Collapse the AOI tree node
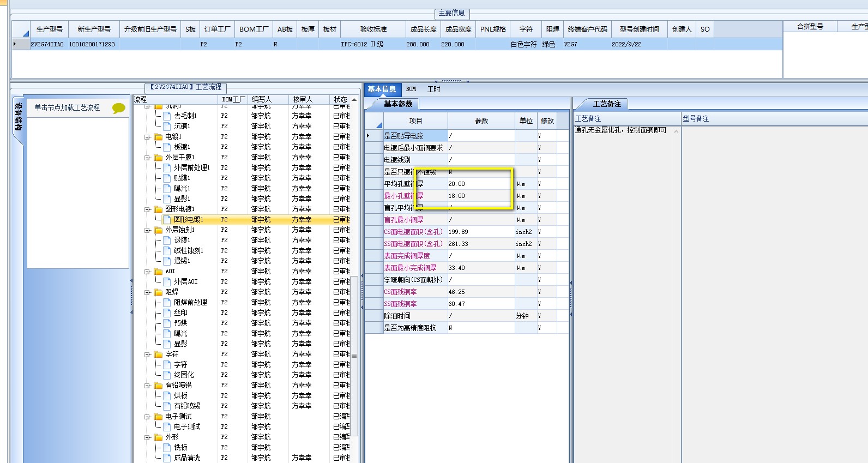Image resolution: width=868 pixels, height=463 pixels. pos(147,272)
